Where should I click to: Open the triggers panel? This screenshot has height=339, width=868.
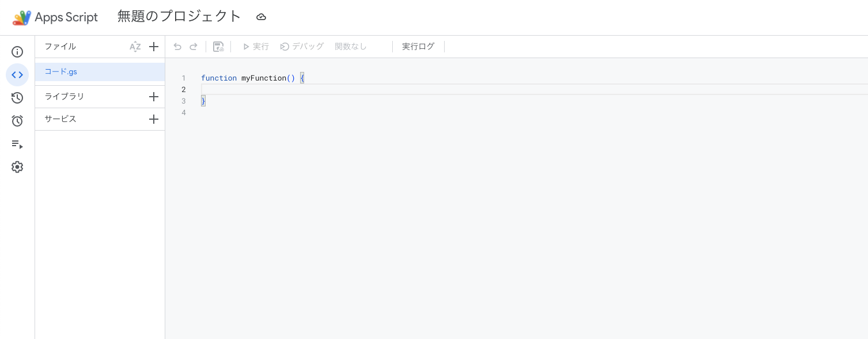(17, 121)
